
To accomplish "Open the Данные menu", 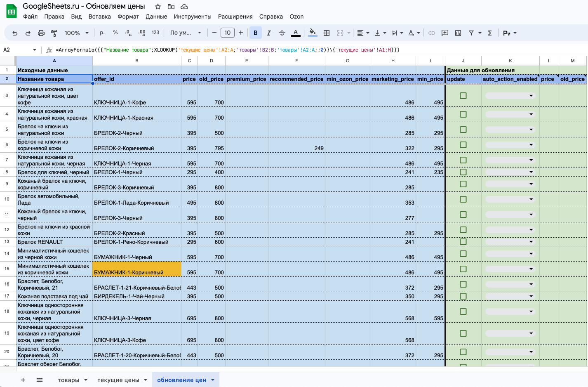I will [156, 17].
